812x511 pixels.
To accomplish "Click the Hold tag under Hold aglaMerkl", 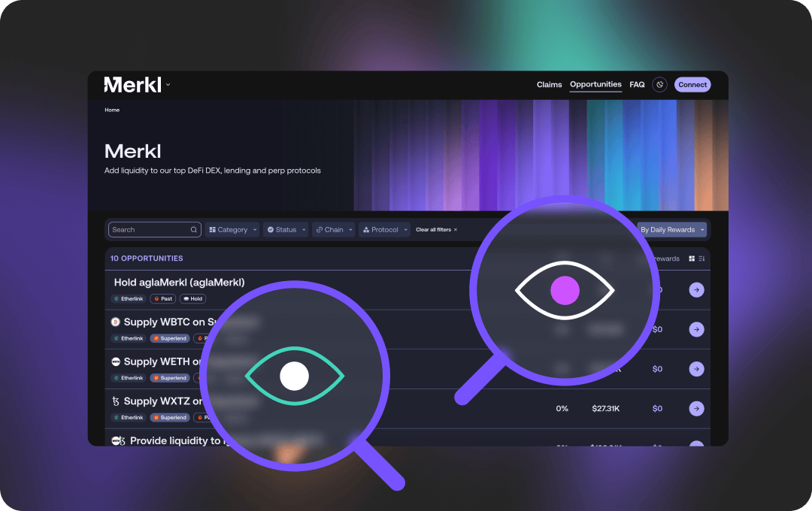I will 192,299.
